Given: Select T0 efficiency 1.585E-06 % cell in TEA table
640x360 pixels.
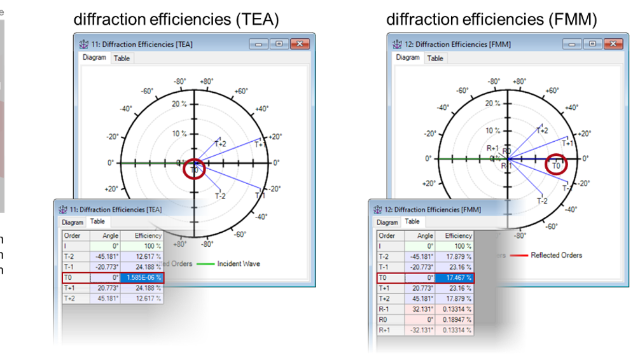Looking at the screenshot, I should 142,278.
